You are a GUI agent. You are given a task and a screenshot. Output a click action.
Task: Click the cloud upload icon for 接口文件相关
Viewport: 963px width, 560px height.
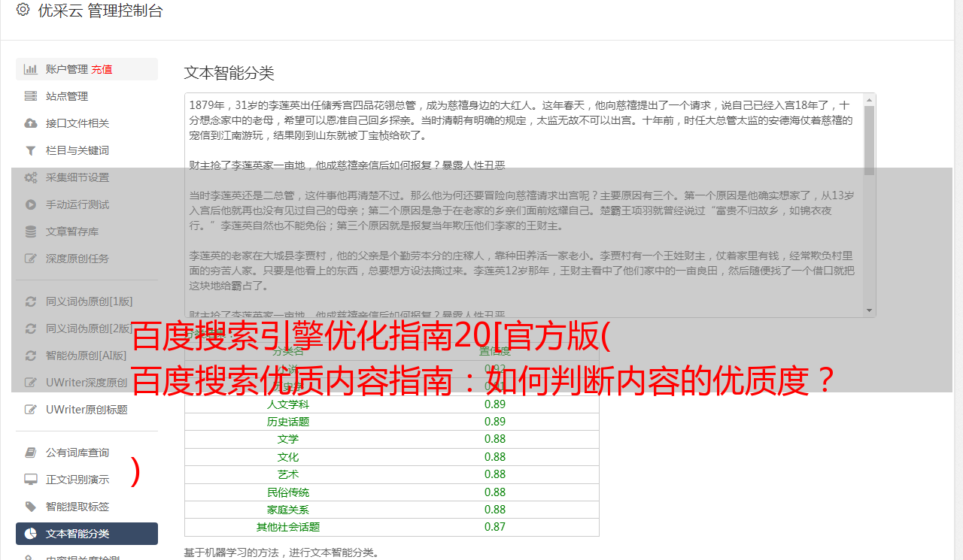click(x=31, y=123)
